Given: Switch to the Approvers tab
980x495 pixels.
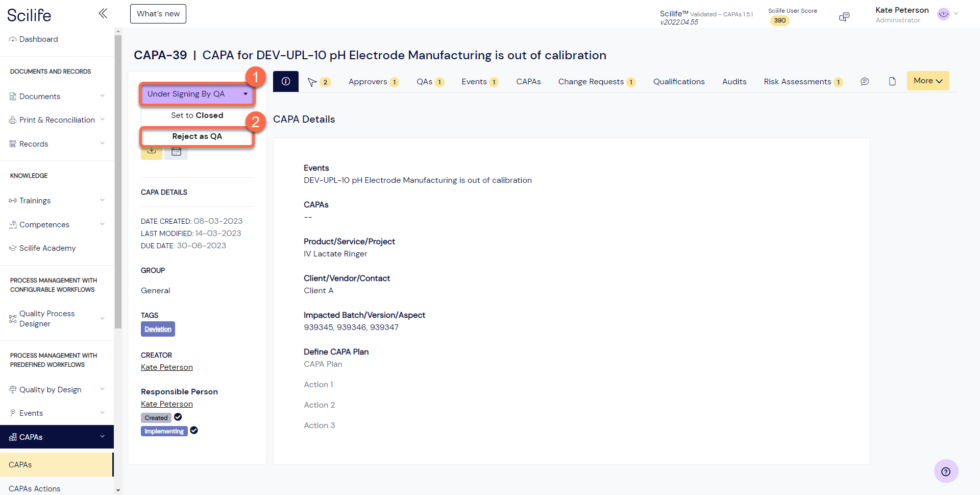Looking at the screenshot, I should 374,82.
